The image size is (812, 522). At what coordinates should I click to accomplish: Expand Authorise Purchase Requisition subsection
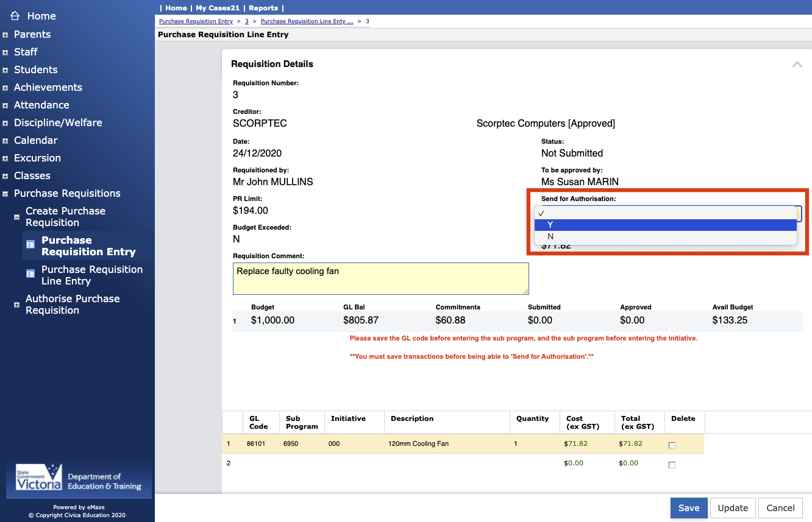(x=16, y=305)
